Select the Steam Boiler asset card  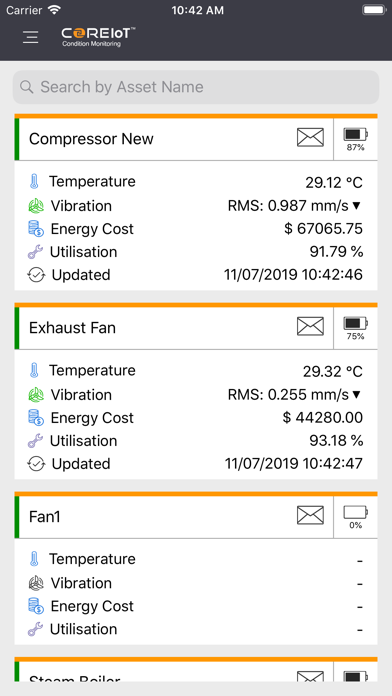pos(196,670)
